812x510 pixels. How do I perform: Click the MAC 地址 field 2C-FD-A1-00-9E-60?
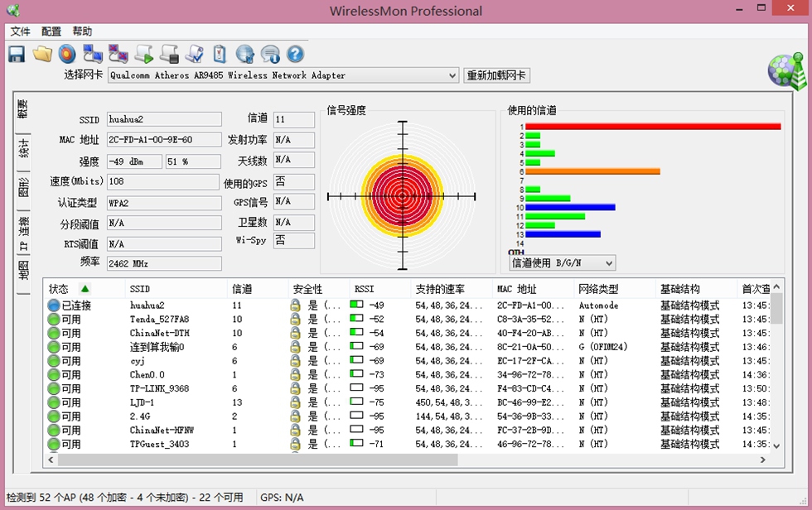(x=164, y=140)
